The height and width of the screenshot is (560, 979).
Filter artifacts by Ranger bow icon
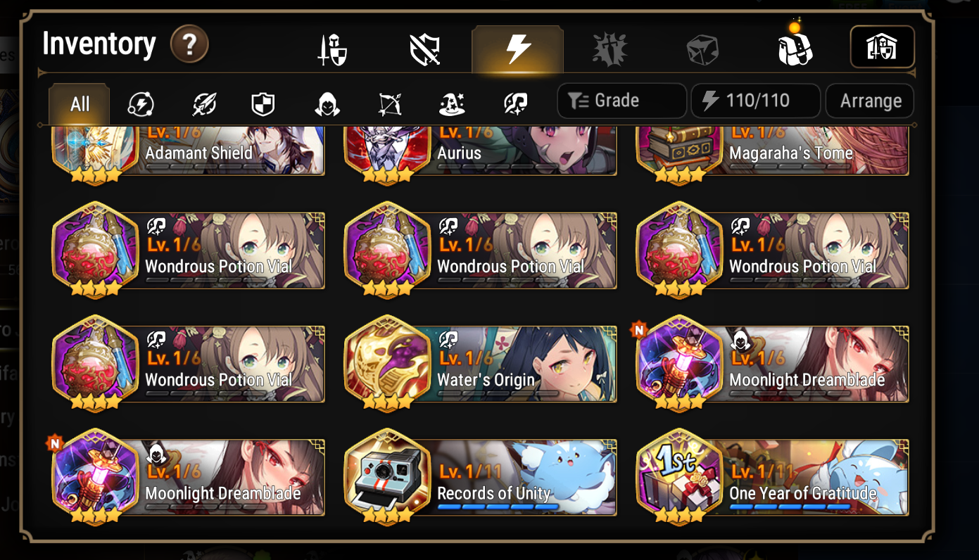[389, 106]
